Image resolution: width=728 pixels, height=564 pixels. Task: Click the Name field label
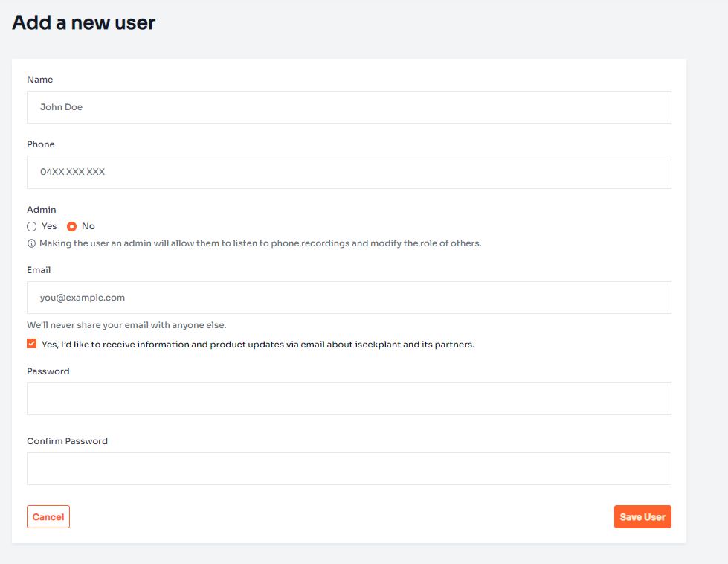coord(40,80)
